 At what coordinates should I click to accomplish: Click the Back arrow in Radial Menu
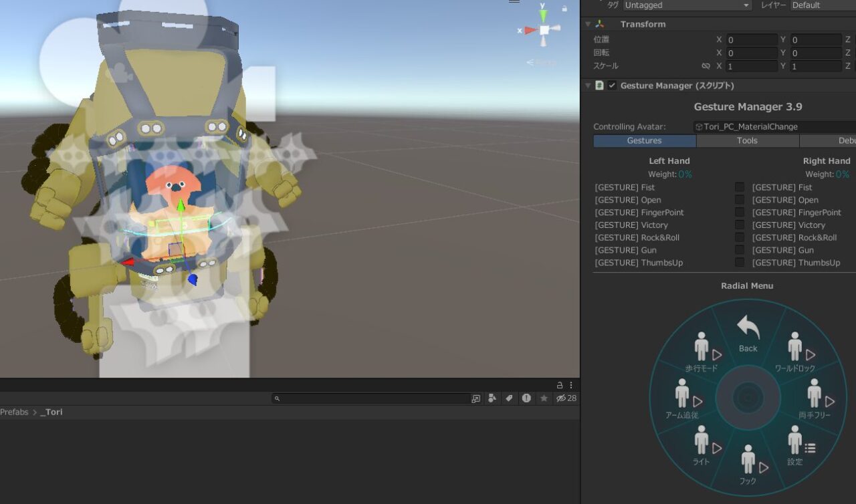pyautogui.click(x=748, y=333)
